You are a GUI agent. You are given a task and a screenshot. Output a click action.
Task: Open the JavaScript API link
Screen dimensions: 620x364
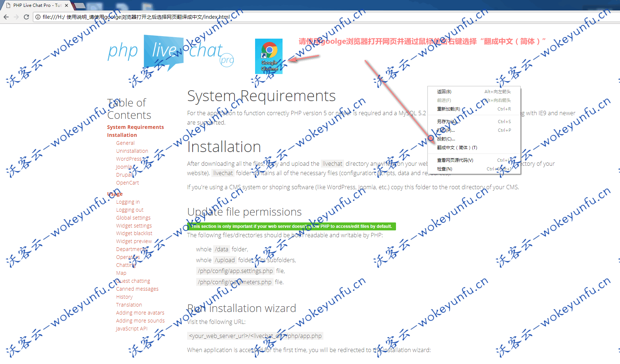[132, 329]
